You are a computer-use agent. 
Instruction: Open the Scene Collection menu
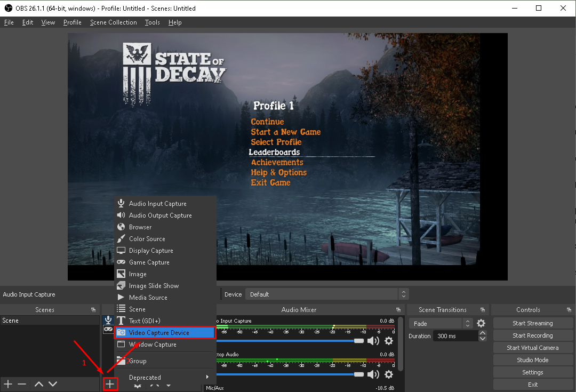[x=114, y=22]
